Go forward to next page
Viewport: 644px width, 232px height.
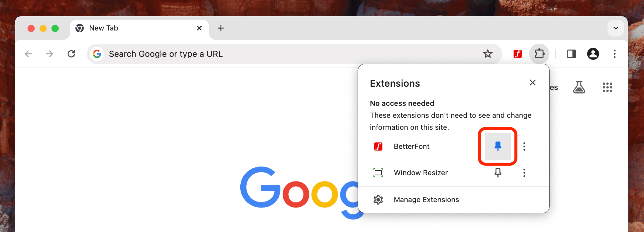pos(50,54)
